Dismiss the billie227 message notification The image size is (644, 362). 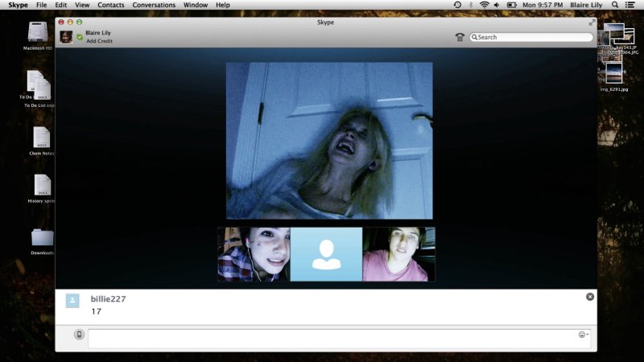(x=590, y=297)
